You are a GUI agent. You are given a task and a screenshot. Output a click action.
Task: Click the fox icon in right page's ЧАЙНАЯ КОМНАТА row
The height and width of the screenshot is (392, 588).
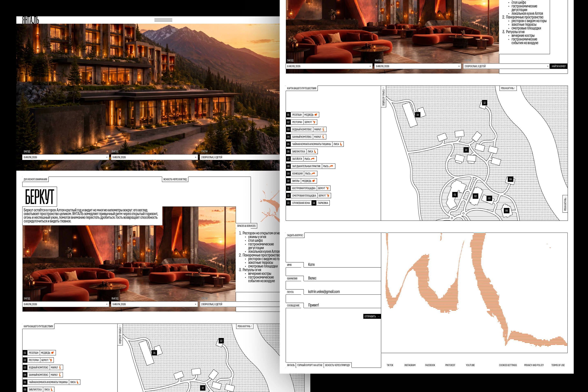(341, 144)
